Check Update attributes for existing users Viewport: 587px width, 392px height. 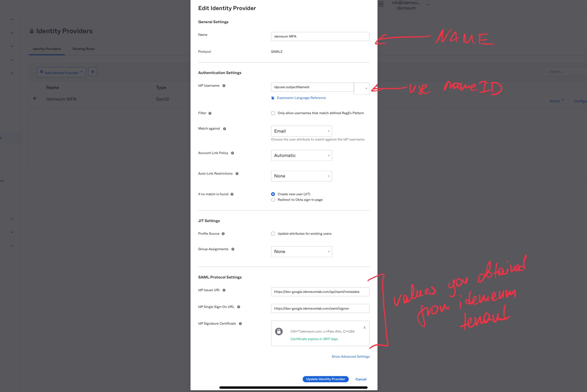[x=273, y=234]
